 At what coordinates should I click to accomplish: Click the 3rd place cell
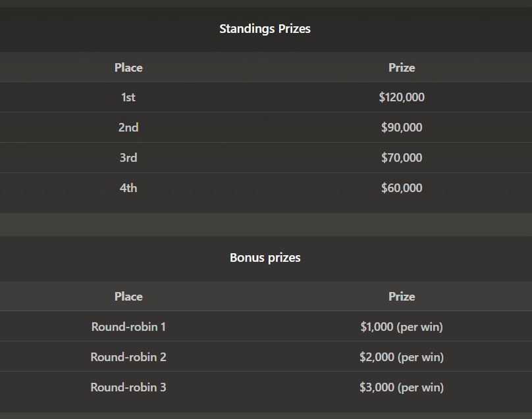click(x=128, y=158)
